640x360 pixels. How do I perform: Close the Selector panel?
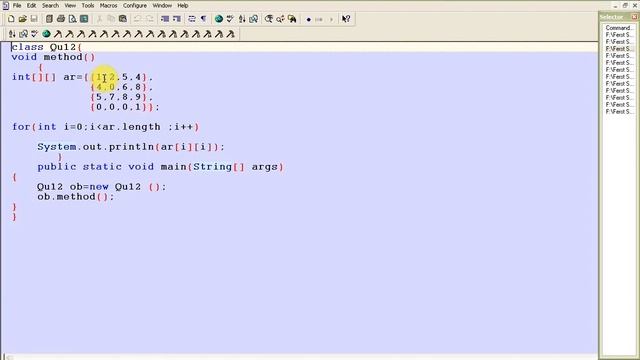(634, 17)
